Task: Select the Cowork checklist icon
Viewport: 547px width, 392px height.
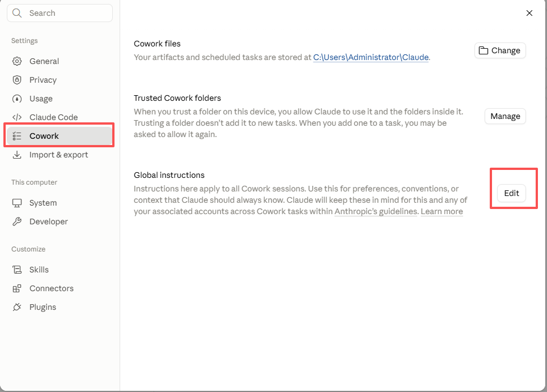Action: tap(17, 136)
